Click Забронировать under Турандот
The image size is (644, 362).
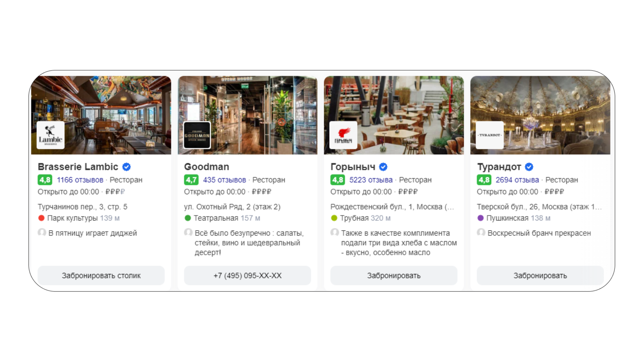pos(540,275)
